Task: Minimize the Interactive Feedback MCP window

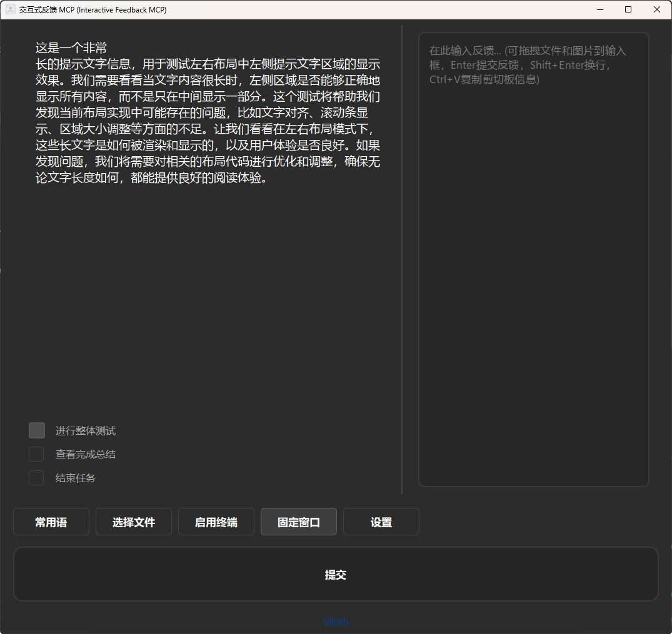Action: [600, 9]
